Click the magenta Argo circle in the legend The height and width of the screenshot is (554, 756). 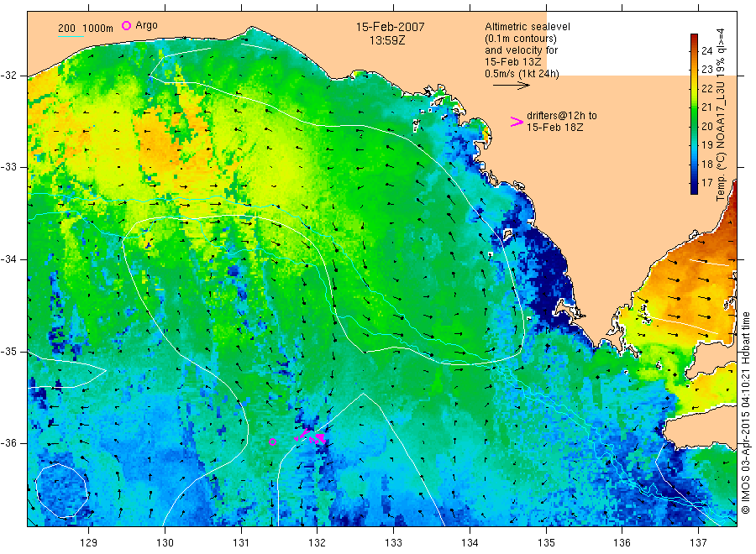click(x=126, y=25)
